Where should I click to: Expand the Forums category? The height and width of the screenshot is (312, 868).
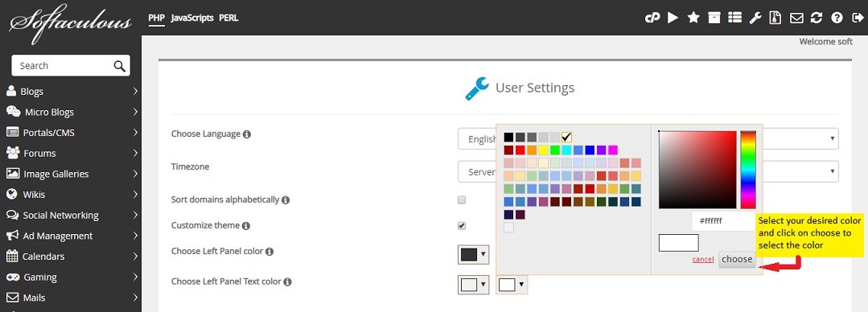tap(71, 154)
